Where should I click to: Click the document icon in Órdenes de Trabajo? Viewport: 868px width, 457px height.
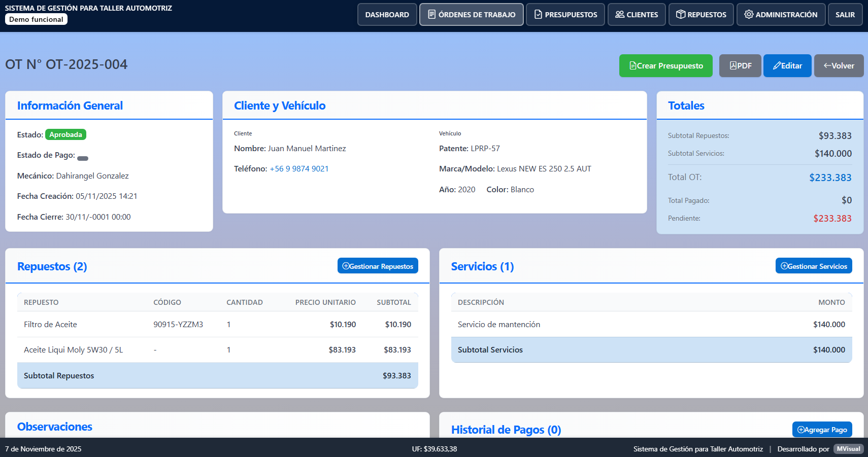click(x=432, y=15)
